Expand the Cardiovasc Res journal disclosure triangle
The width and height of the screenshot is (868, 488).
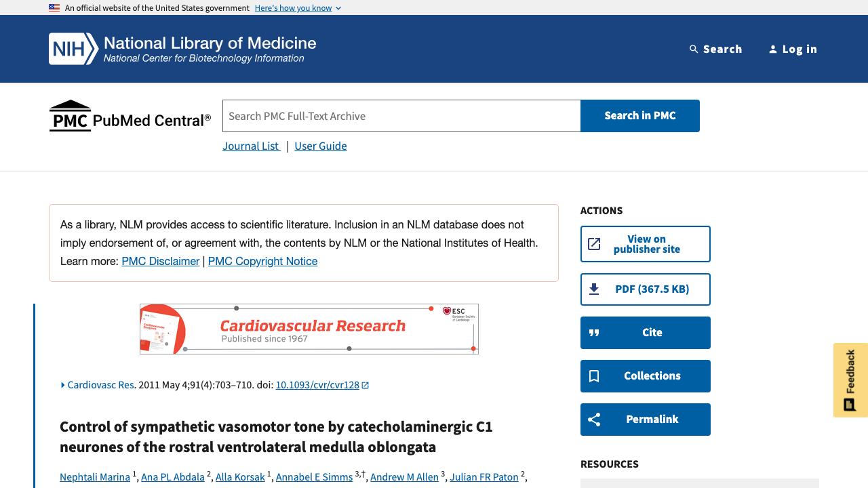[63, 385]
